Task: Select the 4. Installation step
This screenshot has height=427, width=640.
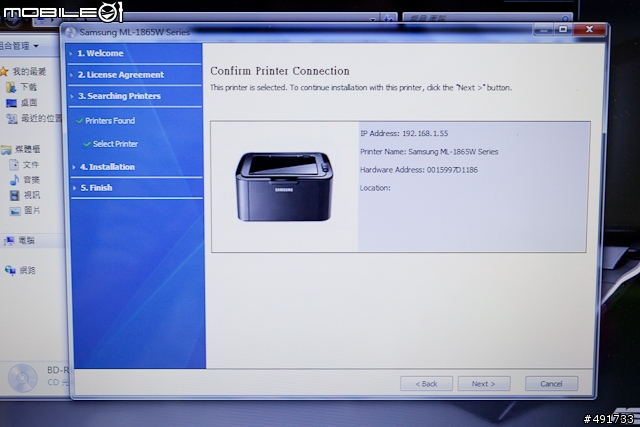Action: [107, 167]
